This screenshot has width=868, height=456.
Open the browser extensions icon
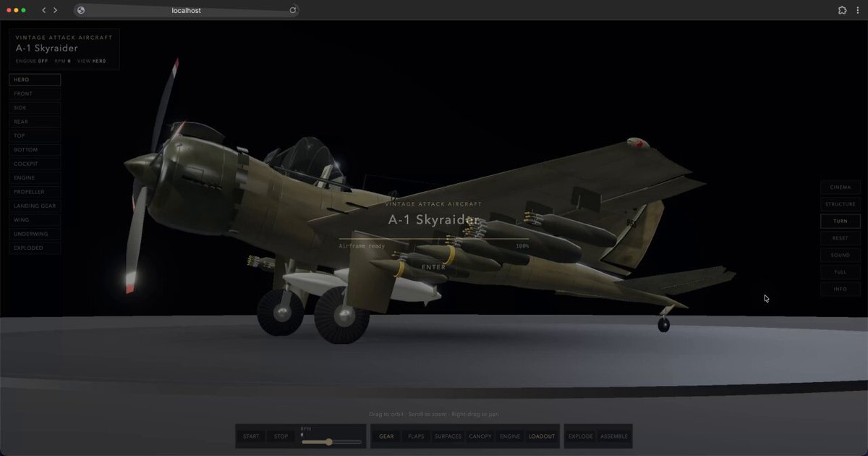tap(842, 10)
